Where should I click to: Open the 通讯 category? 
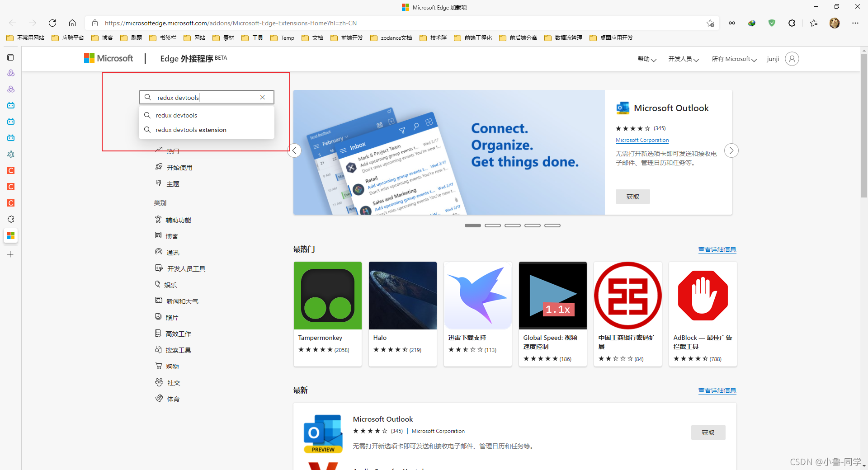click(x=167, y=253)
